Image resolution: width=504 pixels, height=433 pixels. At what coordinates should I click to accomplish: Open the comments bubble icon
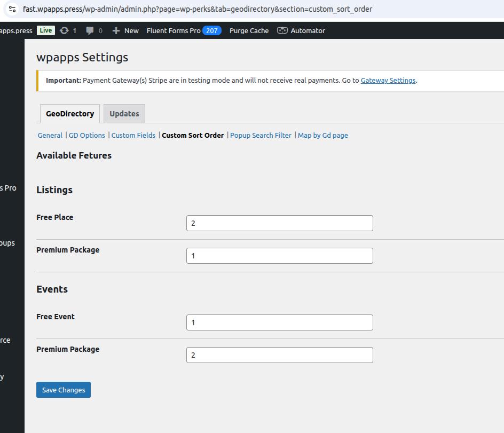pos(90,31)
